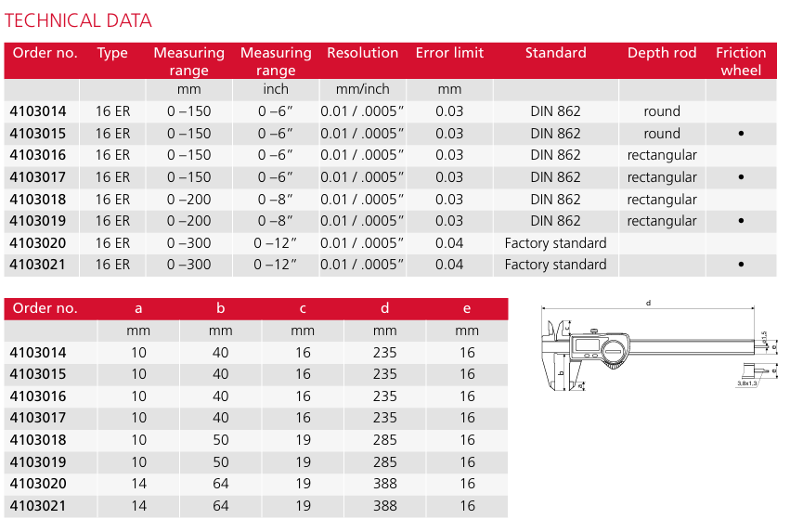Viewport: 790px width, 532px height.
Task: Select order number 4103014 in upper table
Action: coord(38,111)
